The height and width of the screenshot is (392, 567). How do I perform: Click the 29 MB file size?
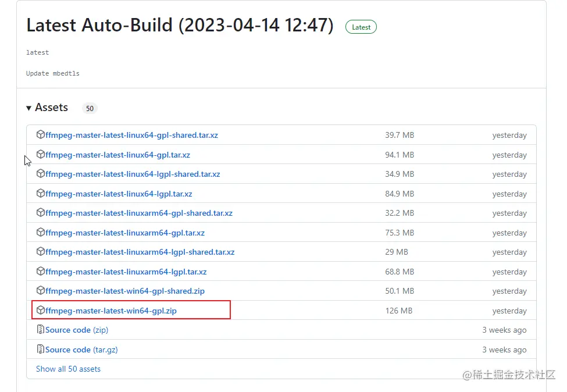(397, 252)
